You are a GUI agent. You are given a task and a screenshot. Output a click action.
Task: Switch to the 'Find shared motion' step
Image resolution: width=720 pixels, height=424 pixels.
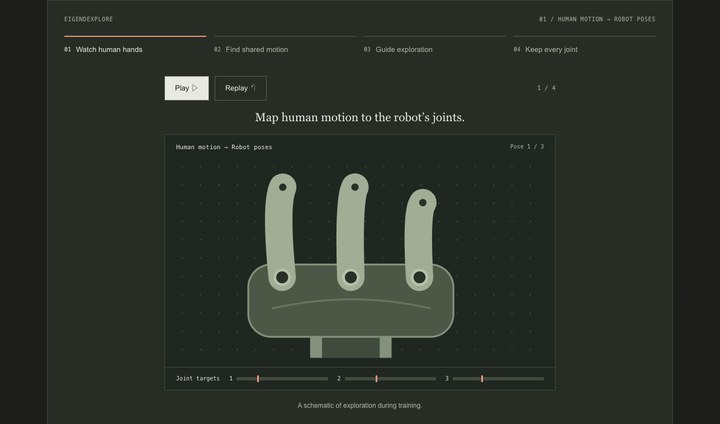pos(285,45)
